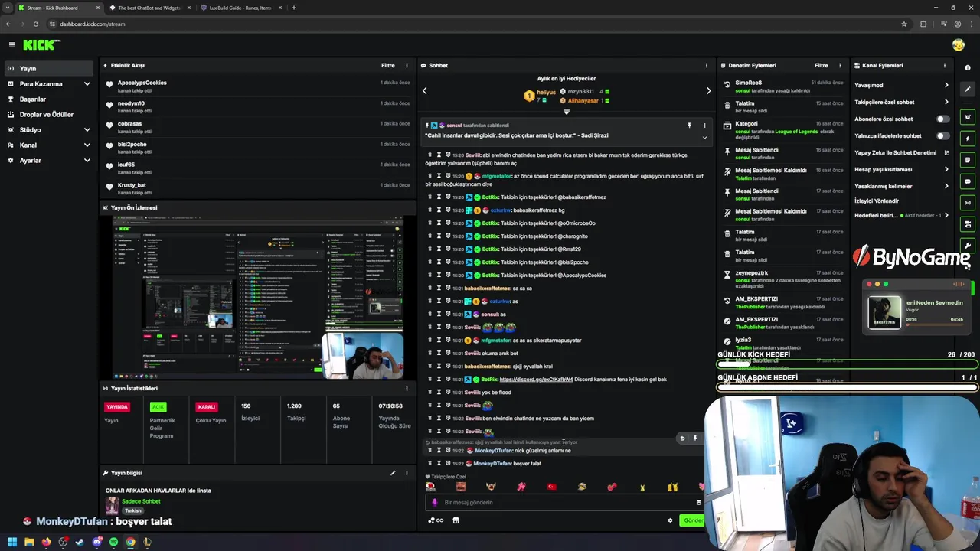
Task: Open Yasaklanmış kelimeler settings
Action: click(901, 186)
